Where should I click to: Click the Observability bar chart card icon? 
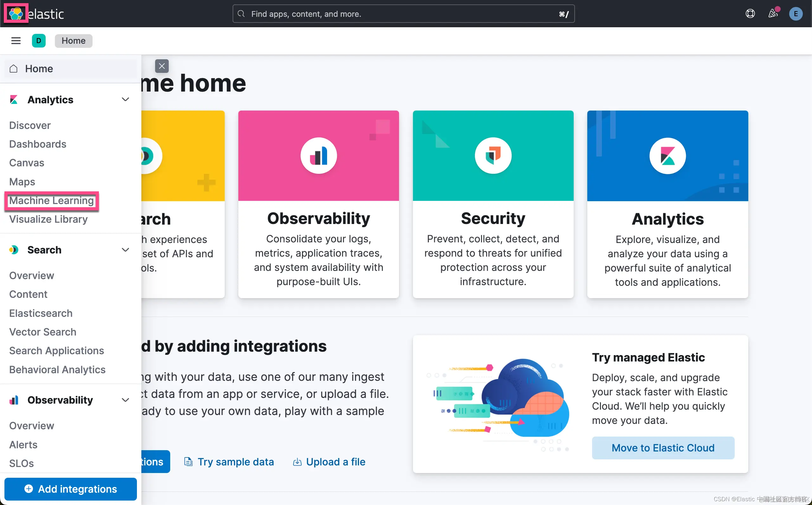[318, 156]
